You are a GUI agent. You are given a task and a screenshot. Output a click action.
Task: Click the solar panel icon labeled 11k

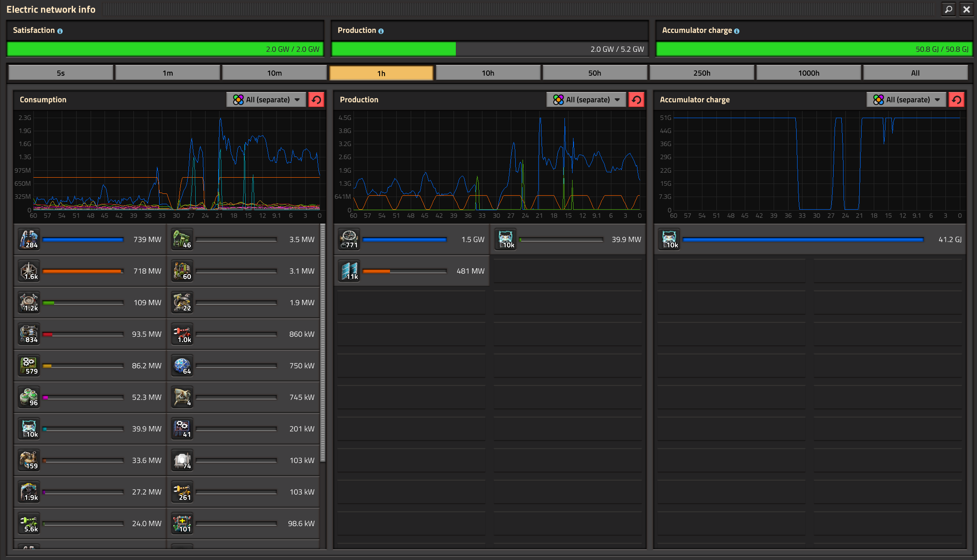tap(349, 271)
